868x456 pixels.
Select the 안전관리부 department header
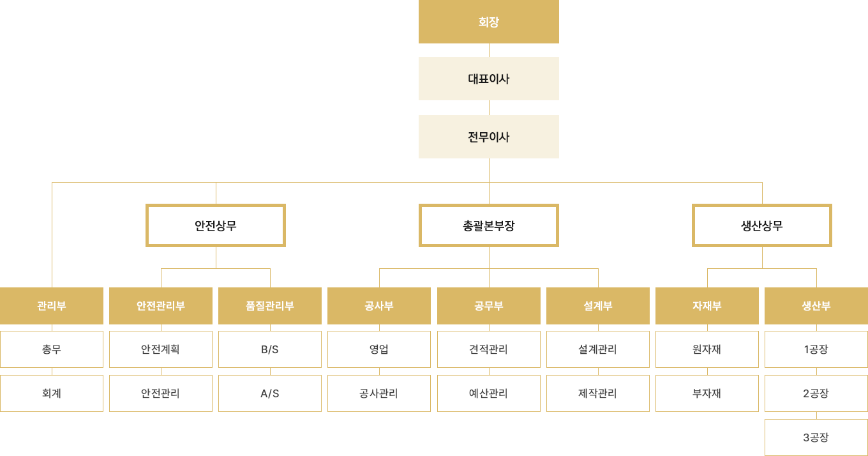[161, 306]
